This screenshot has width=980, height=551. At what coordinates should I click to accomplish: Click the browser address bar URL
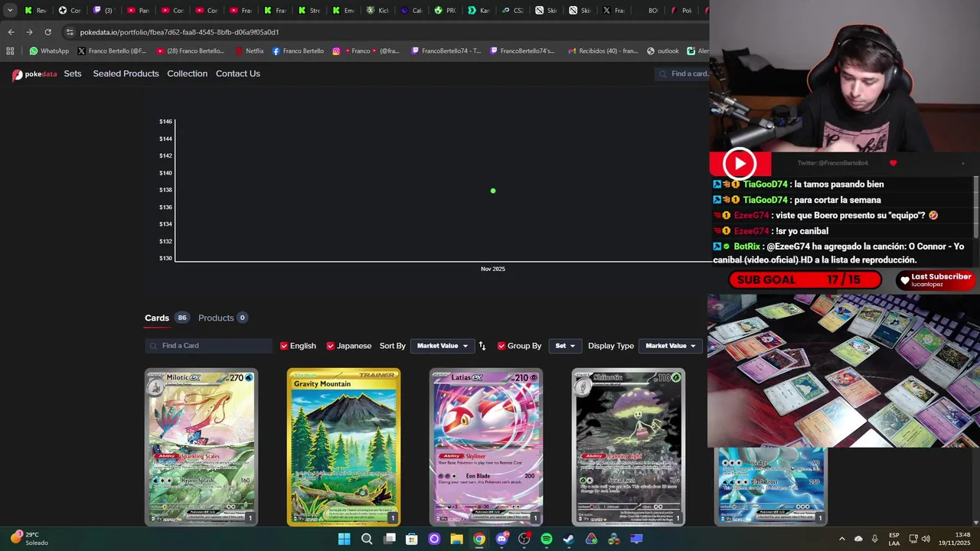tap(179, 32)
